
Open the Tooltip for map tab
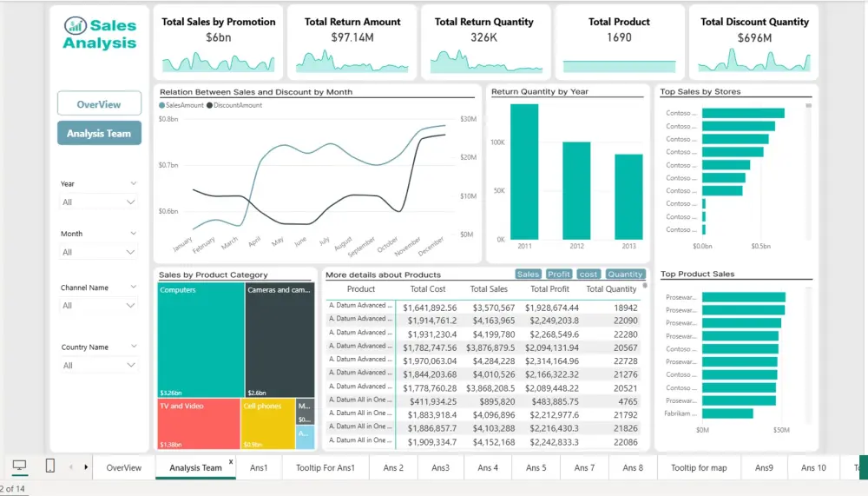(x=699, y=467)
